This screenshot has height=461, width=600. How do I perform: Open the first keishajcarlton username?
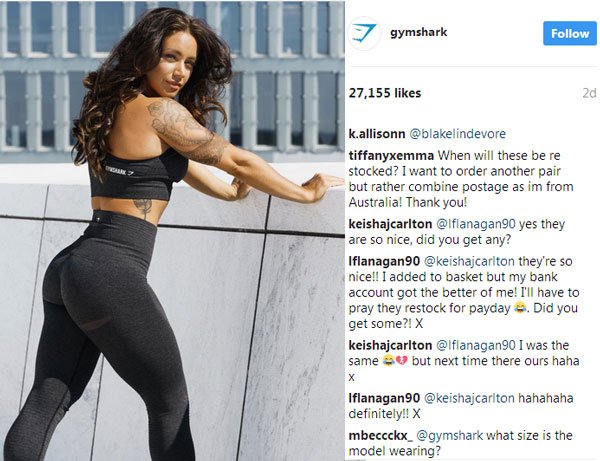[x=390, y=224]
